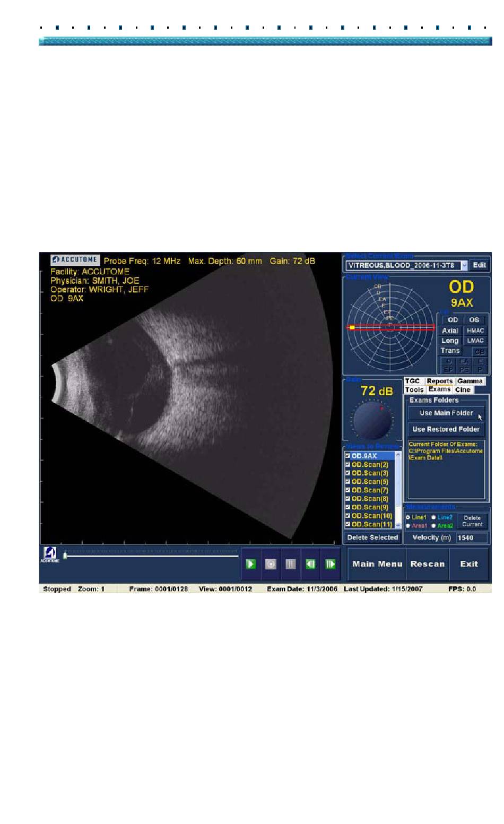
Task: Select the Area1 measurement radio button
Action: pyautogui.click(x=408, y=526)
